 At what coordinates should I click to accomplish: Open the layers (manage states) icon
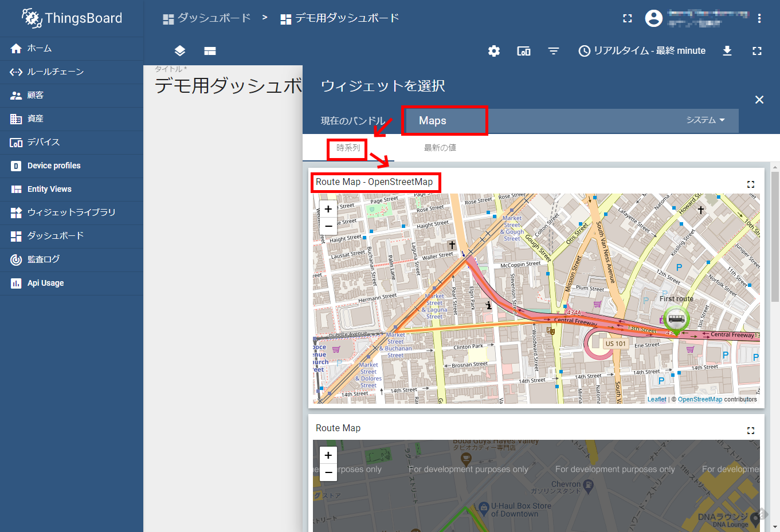point(180,51)
